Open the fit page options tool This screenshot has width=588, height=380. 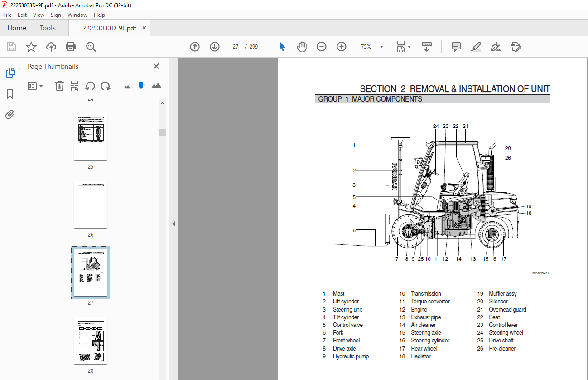click(x=403, y=47)
